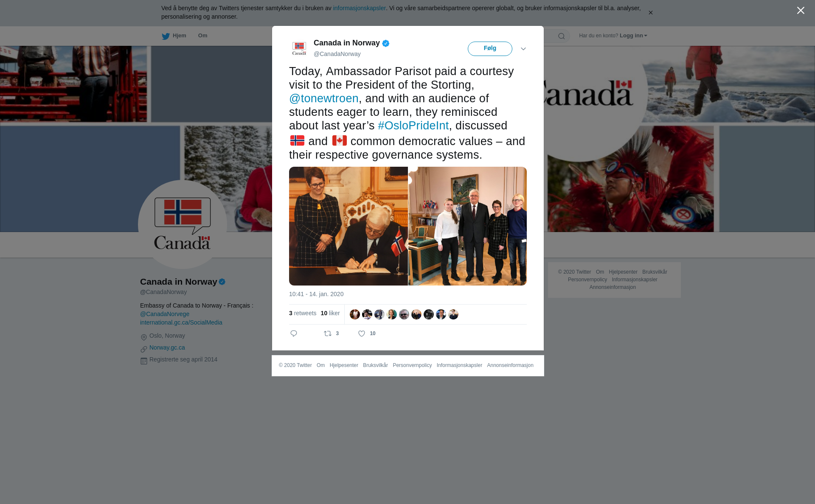The width and height of the screenshot is (815, 504).
Task: Follow the account with Følg button
Action: 490,49
